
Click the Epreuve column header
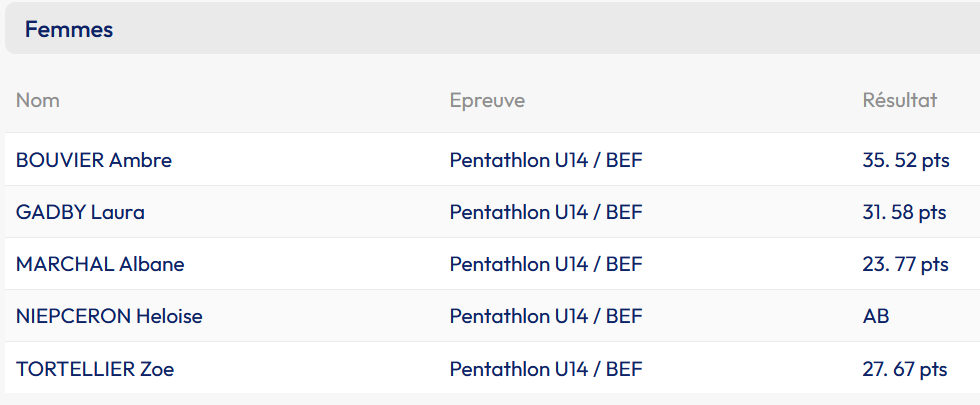point(487,100)
